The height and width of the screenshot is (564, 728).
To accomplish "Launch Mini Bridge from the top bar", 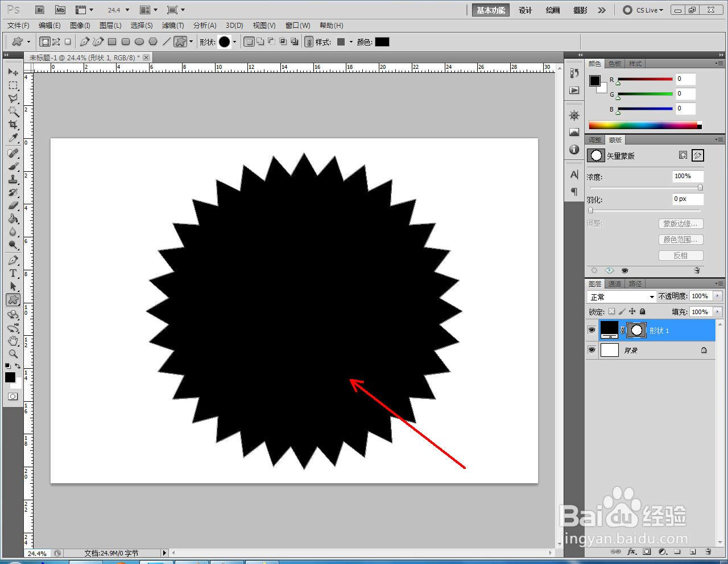I will (x=60, y=10).
